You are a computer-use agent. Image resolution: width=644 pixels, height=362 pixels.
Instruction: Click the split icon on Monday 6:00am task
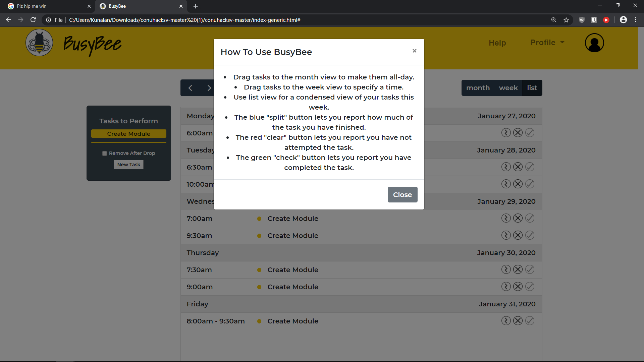[506, 133]
